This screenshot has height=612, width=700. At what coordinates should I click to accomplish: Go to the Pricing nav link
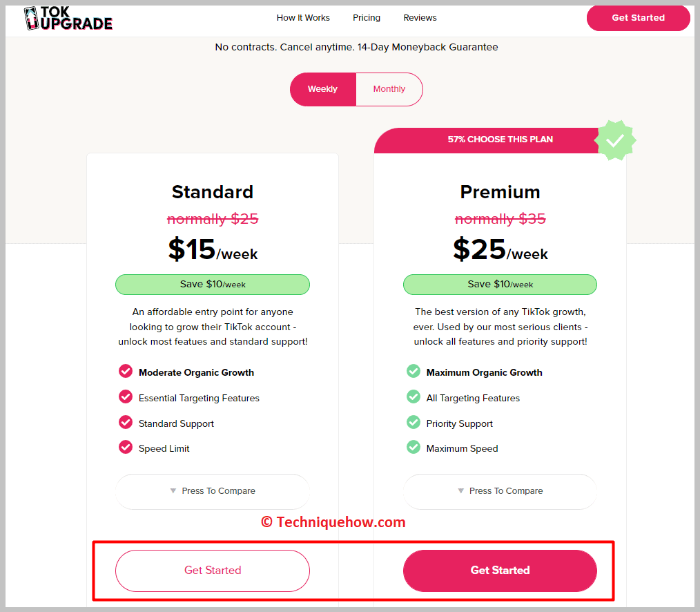pos(367,18)
